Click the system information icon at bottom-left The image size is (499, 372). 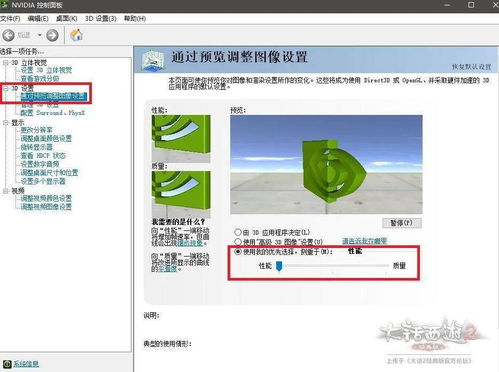(7, 364)
